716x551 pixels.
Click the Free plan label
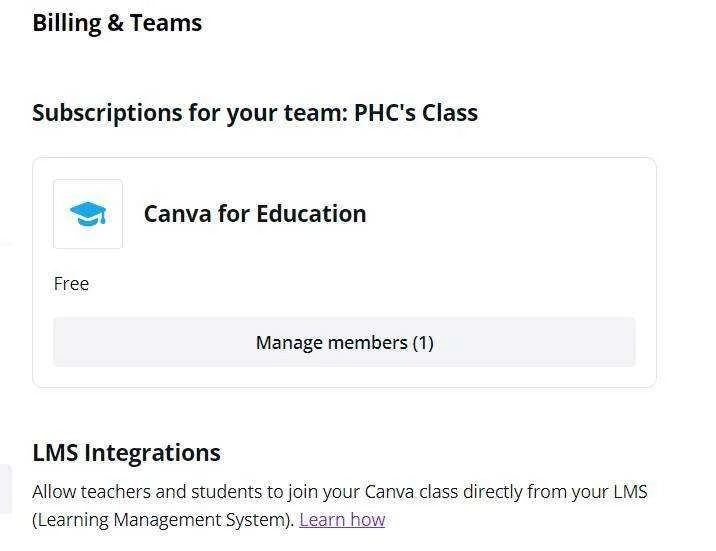(x=71, y=283)
